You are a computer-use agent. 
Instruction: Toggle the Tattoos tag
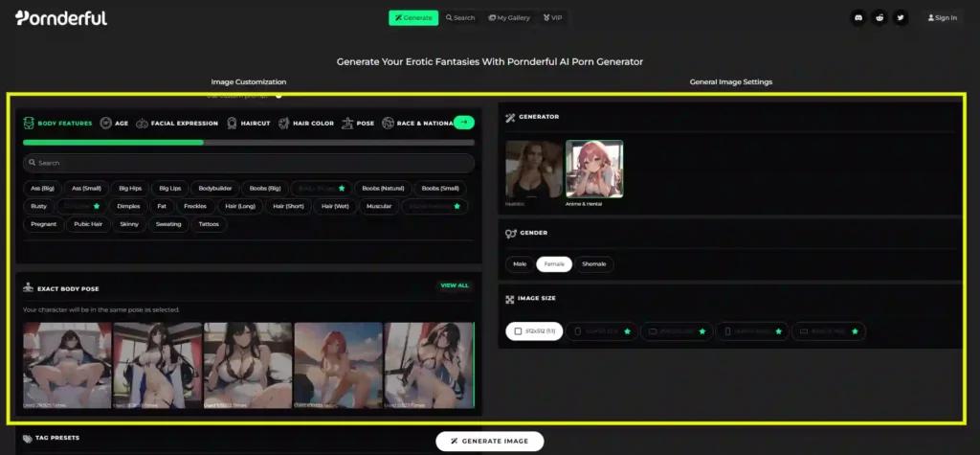pos(209,224)
